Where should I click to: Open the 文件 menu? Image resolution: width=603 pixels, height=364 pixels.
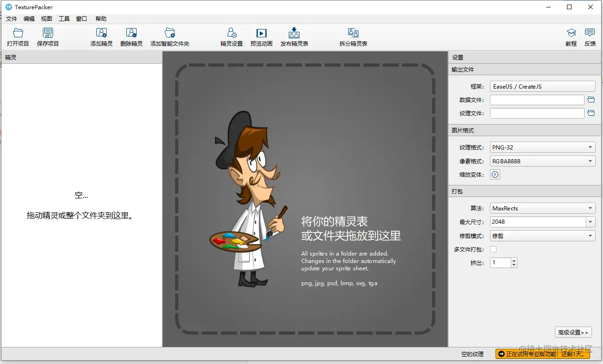[12, 19]
